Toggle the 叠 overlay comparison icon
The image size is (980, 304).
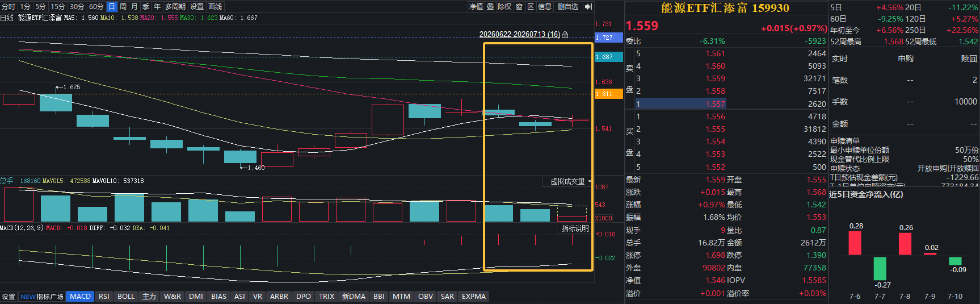click(x=490, y=7)
